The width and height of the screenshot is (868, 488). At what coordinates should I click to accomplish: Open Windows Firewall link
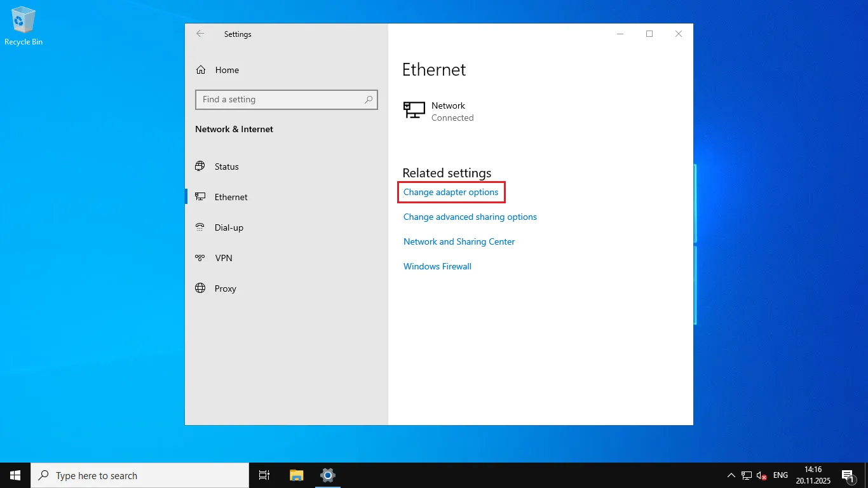click(x=437, y=266)
